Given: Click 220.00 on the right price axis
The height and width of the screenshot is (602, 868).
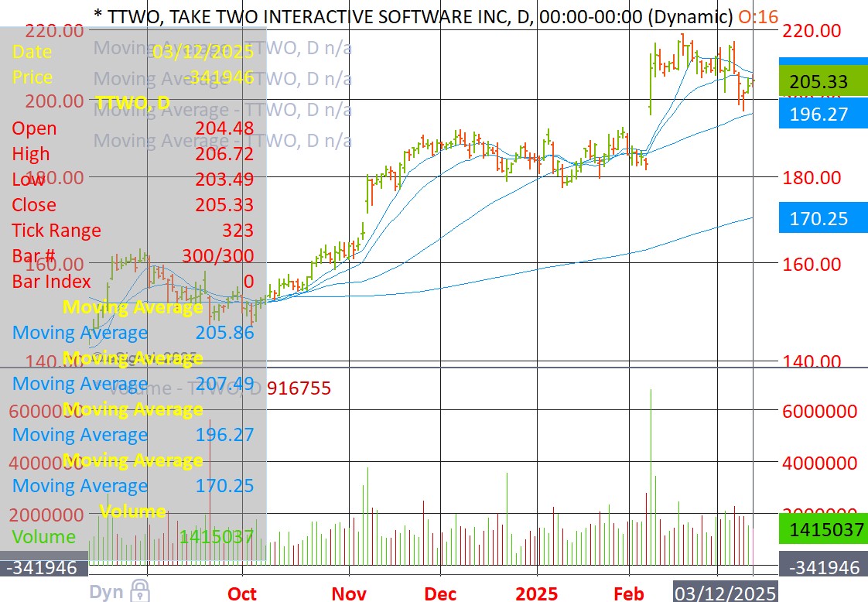Looking at the screenshot, I should (x=812, y=30).
